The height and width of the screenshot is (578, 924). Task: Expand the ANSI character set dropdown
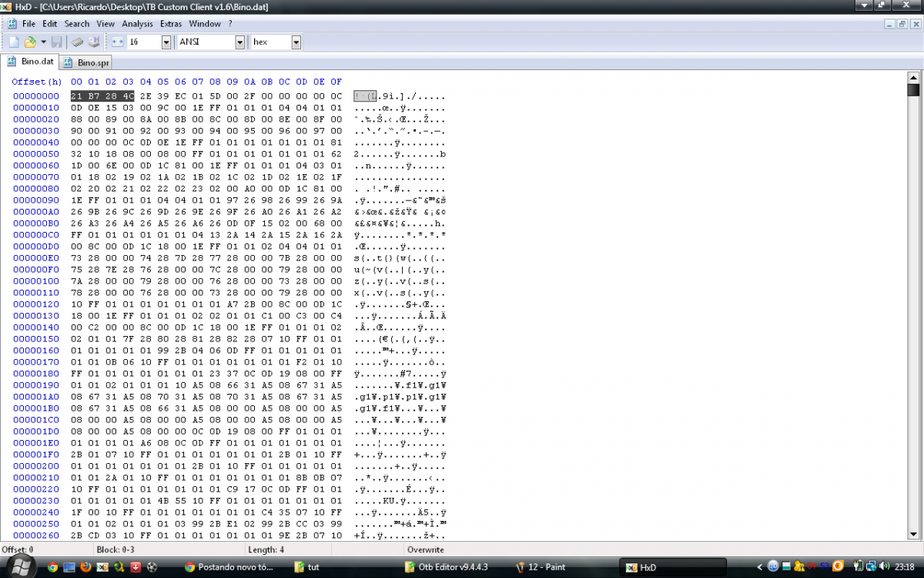coord(239,42)
